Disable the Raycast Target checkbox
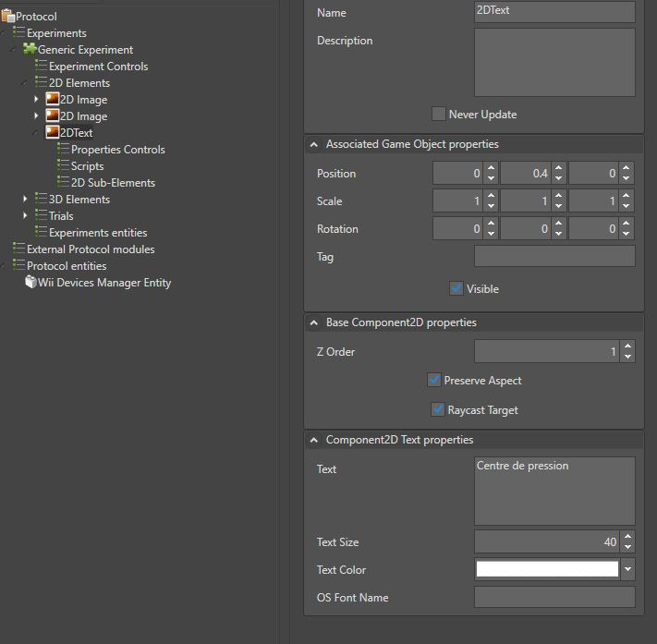The height and width of the screenshot is (644, 657). (x=438, y=409)
